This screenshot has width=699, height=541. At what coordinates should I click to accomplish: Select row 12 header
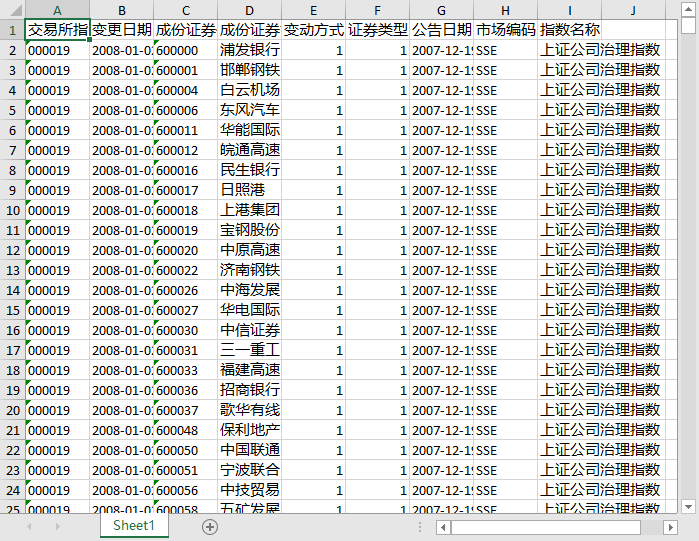(x=12, y=250)
